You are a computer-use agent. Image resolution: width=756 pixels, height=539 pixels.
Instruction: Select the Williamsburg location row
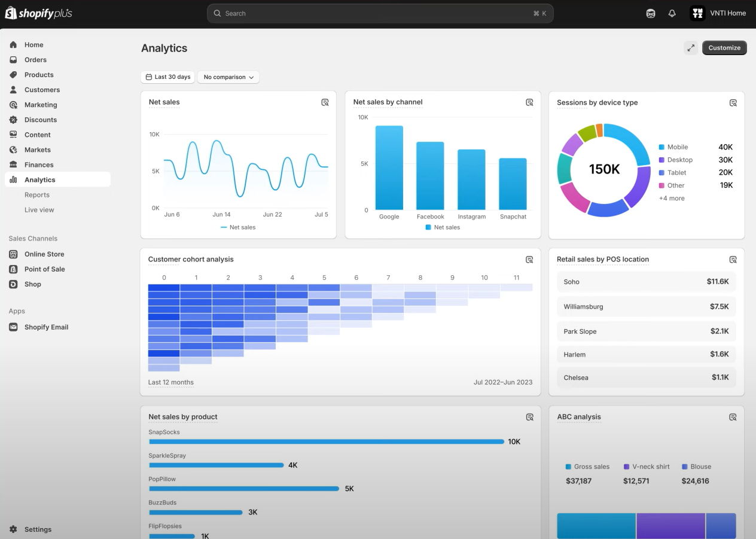(x=647, y=307)
